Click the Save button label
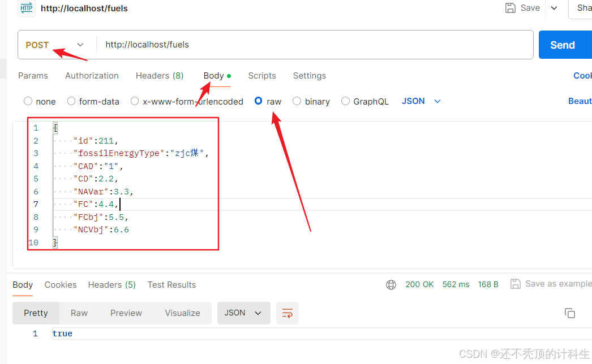This screenshot has height=364, width=592. point(530,8)
